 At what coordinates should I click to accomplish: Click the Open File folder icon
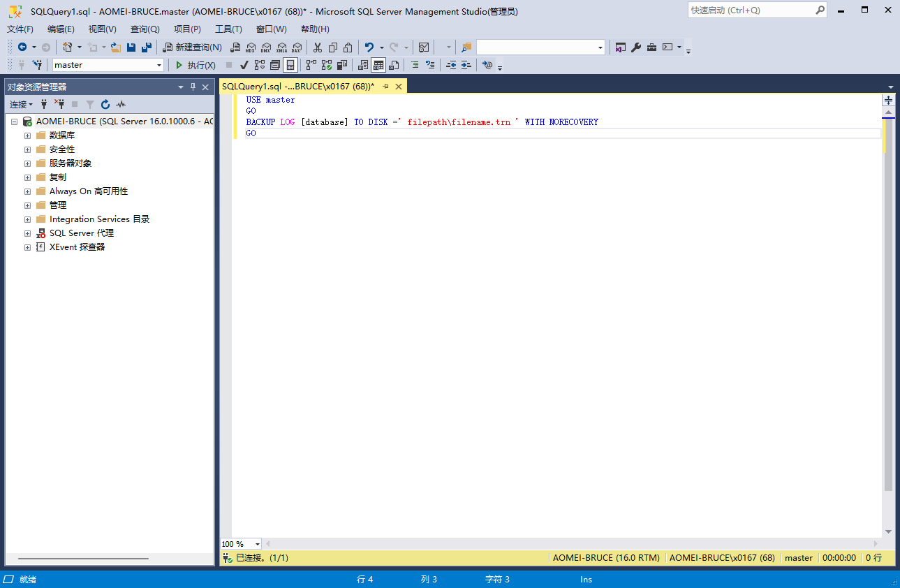(116, 47)
